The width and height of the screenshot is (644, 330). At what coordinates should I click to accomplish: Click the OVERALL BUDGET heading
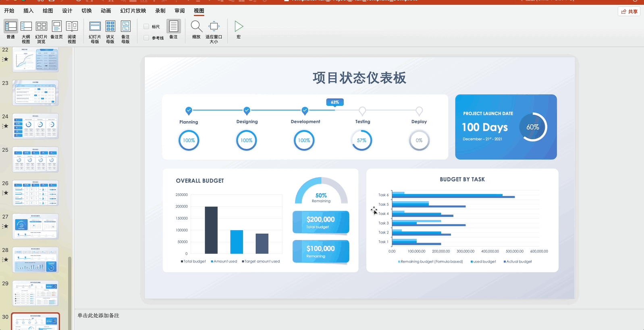point(200,181)
